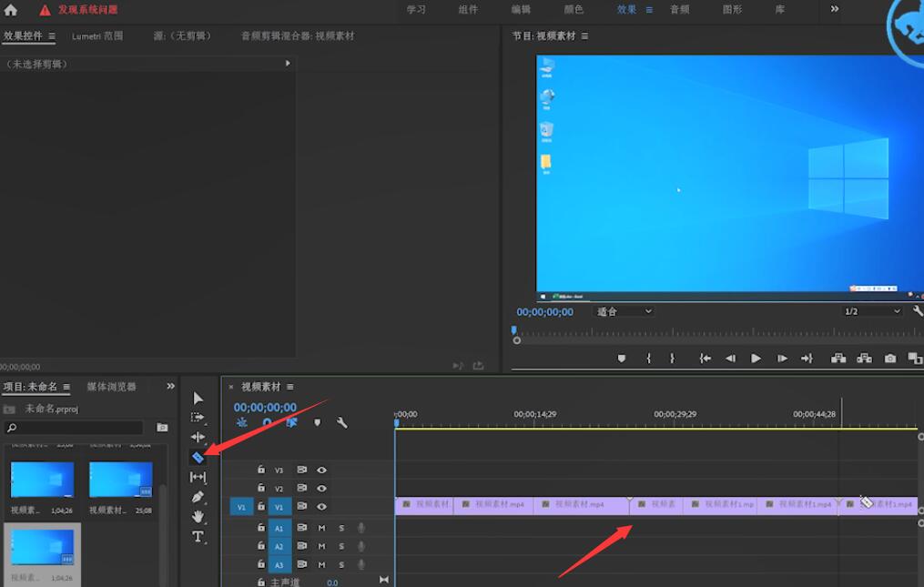The image size is (924, 587).
Task: Select the Type text tool
Action: pos(198,536)
